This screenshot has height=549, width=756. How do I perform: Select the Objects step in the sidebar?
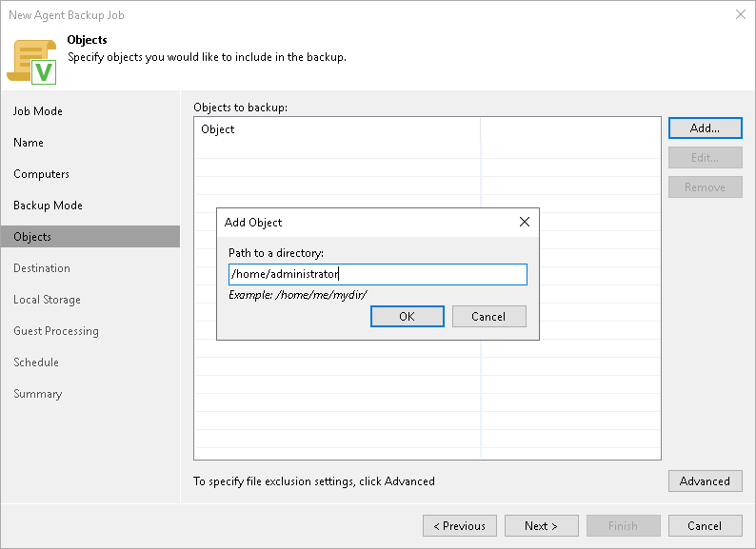90,237
